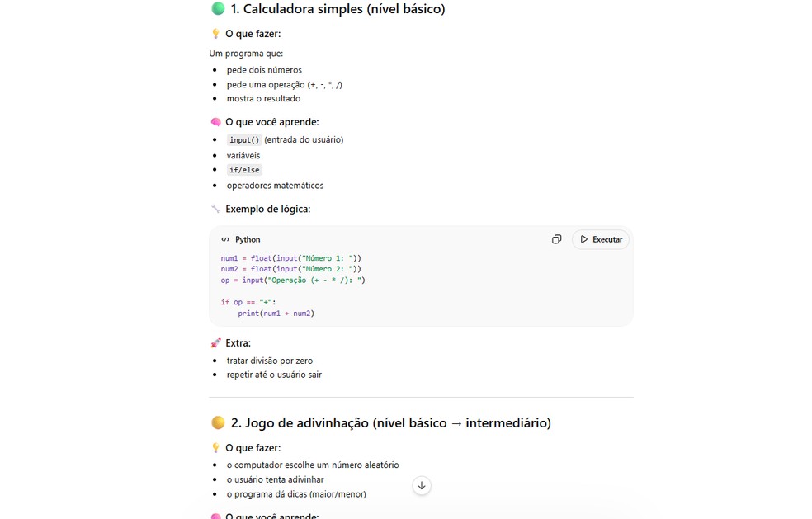Click the green circle emoji before Calculadora simples

pyautogui.click(x=216, y=8)
